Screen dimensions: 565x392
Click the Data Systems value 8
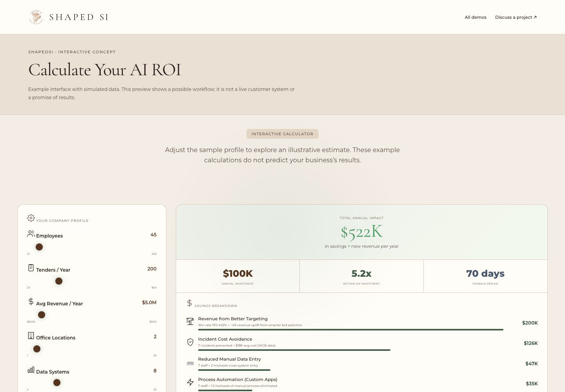pos(155,371)
